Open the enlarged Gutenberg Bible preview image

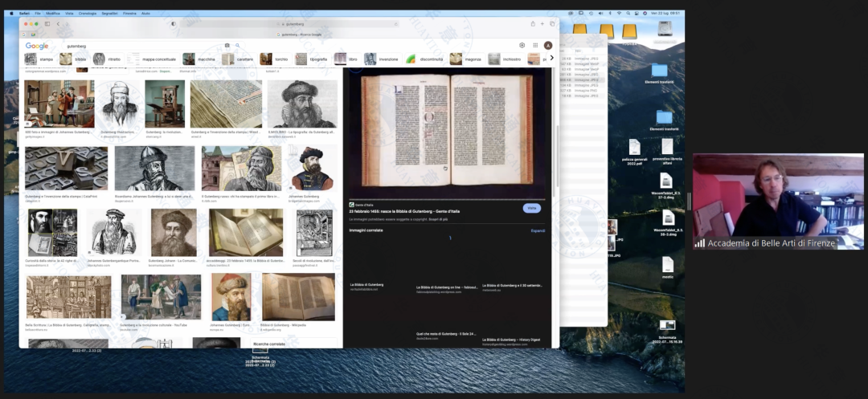447,130
